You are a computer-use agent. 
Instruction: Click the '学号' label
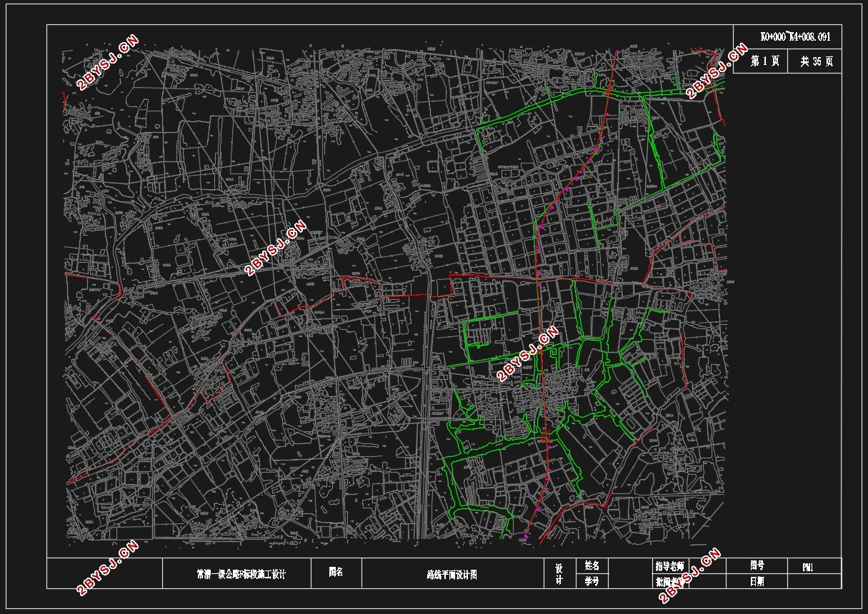(592, 581)
